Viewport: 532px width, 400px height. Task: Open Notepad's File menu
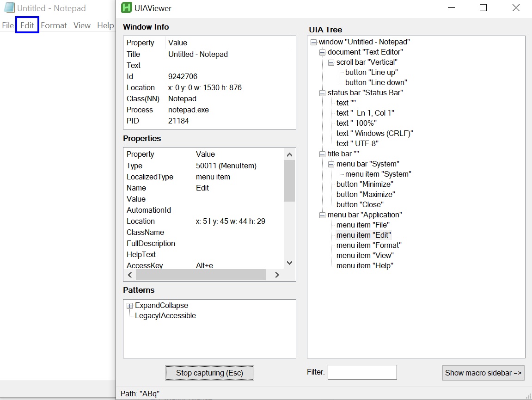tap(7, 25)
